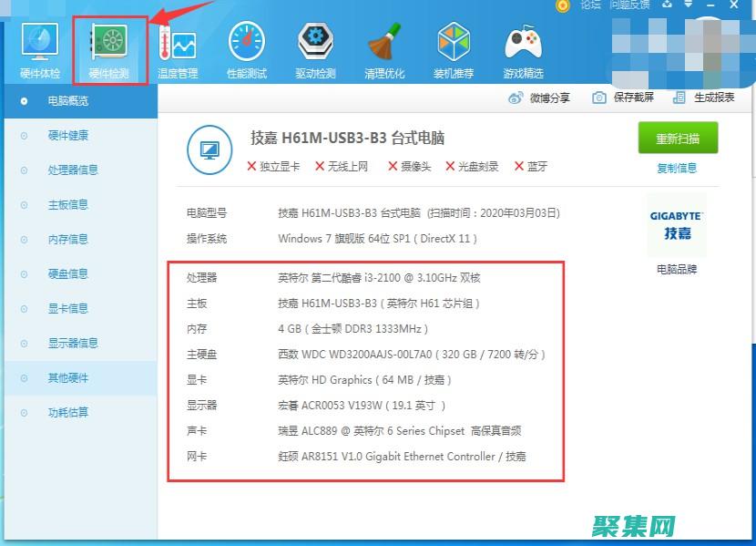
Task: Click the monitor icon beside the computer model
Action: 210,151
